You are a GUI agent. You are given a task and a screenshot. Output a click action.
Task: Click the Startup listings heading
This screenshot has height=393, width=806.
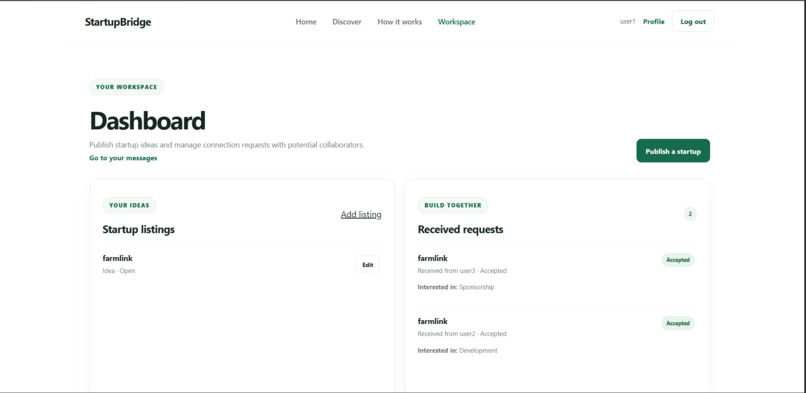139,229
